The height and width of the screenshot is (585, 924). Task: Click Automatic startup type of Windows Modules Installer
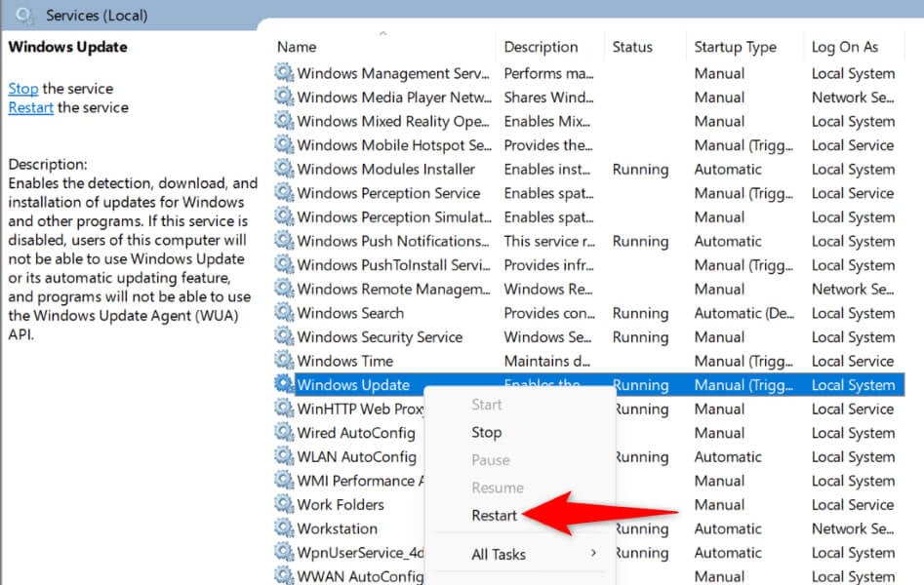pyautogui.click(x=728, y=169)
